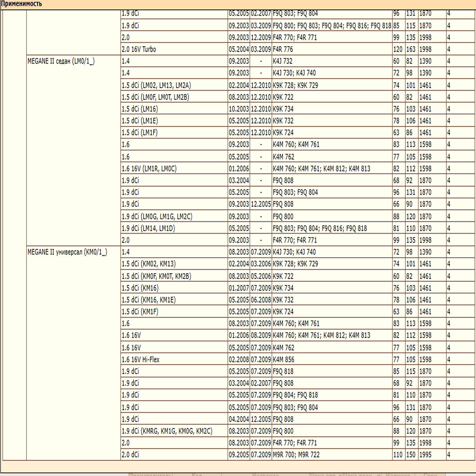The height and width of the screenshot is (476, 476).
Task: Click the Применимость section header
Action: point(21,4)
